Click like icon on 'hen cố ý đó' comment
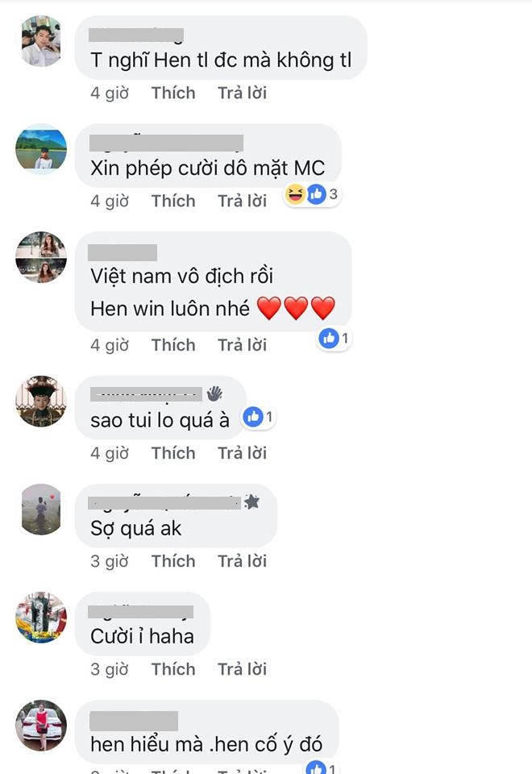 pos(316,768)
